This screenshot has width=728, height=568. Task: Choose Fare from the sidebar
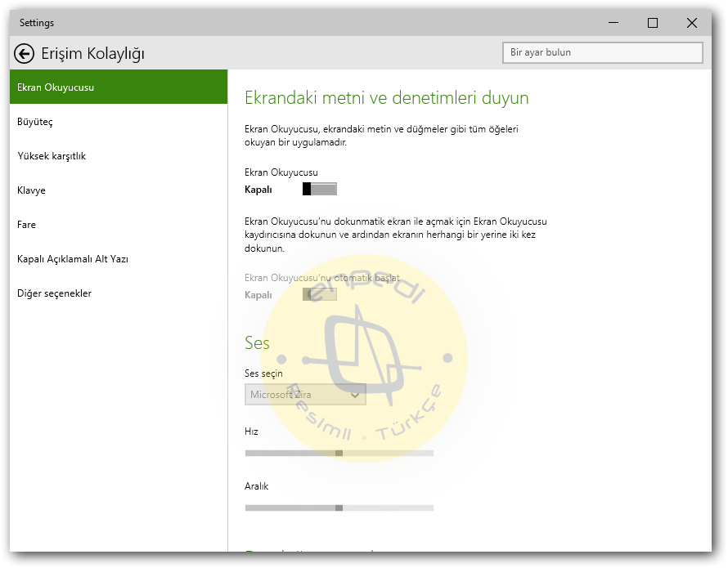click(119, 225)
